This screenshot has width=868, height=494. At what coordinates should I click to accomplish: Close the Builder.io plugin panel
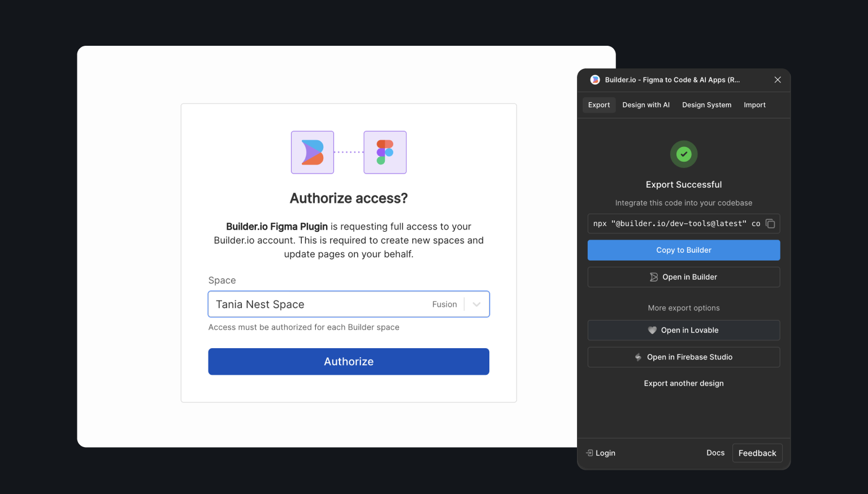point(778,80)
